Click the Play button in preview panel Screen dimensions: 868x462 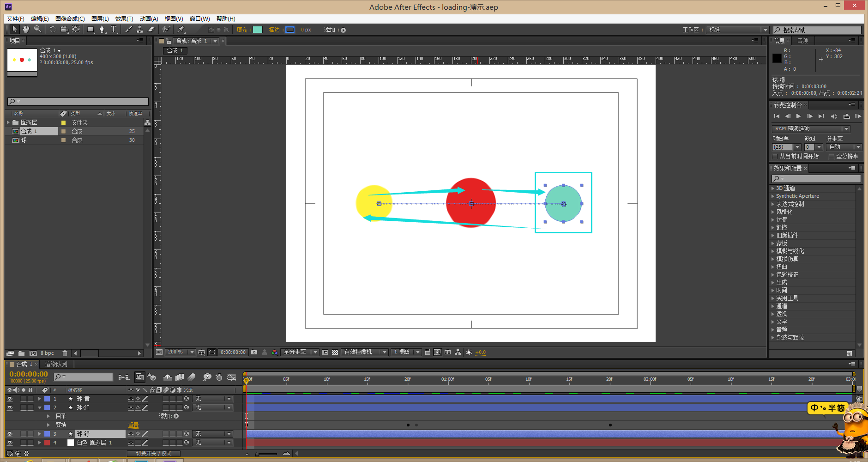[798, 116]
